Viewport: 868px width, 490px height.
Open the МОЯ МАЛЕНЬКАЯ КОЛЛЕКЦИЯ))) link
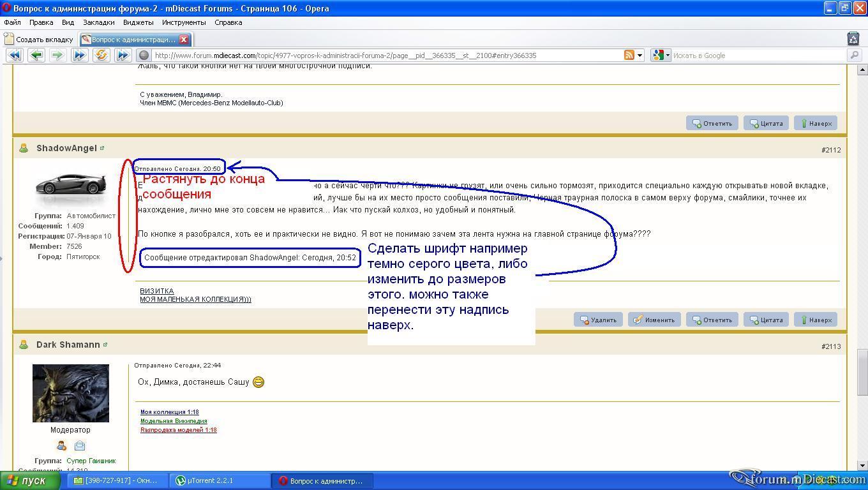195,299
